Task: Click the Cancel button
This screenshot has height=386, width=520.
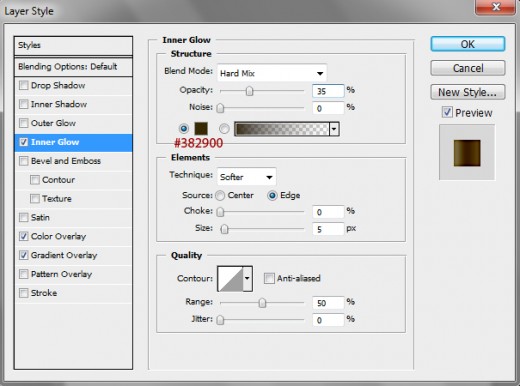Action: 468,68
